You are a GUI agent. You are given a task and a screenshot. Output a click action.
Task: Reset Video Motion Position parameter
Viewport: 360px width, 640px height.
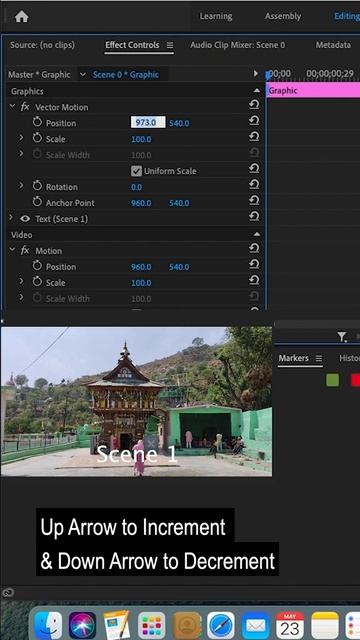point(254,264)
